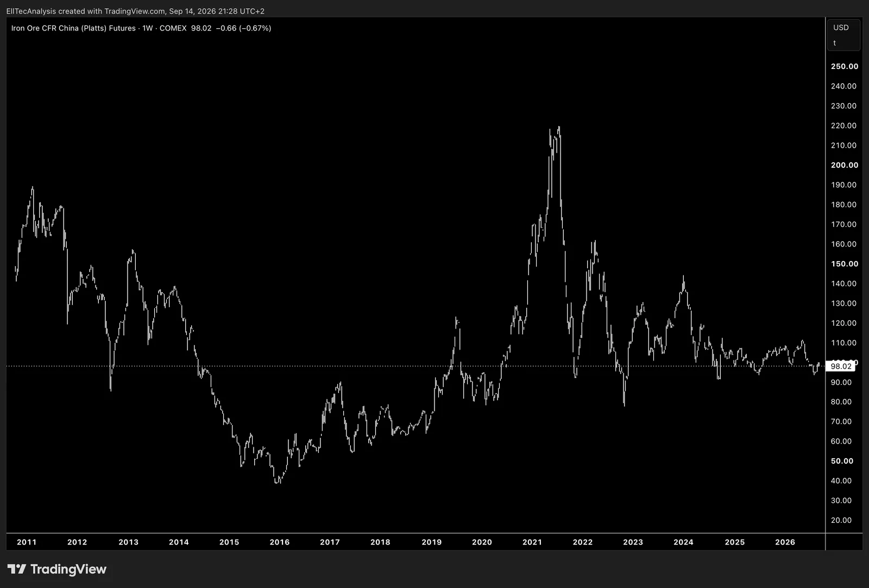Click the 70.00 price axis label

point(841,421)
